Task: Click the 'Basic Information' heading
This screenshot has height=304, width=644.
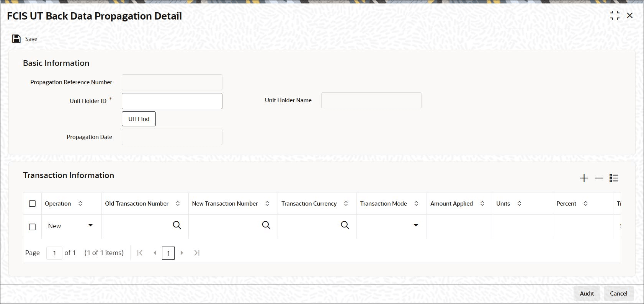Action: tap(56, 63)
